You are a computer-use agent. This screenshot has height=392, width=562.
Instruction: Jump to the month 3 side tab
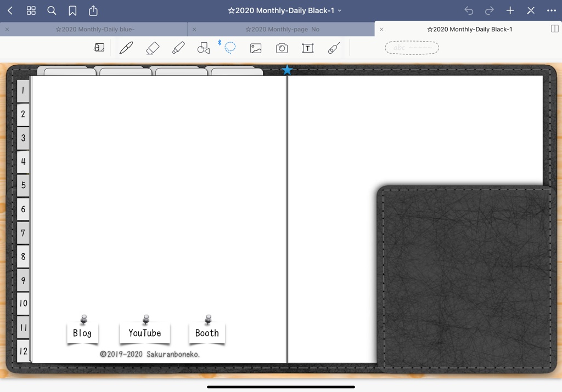[x=23, y=138]
